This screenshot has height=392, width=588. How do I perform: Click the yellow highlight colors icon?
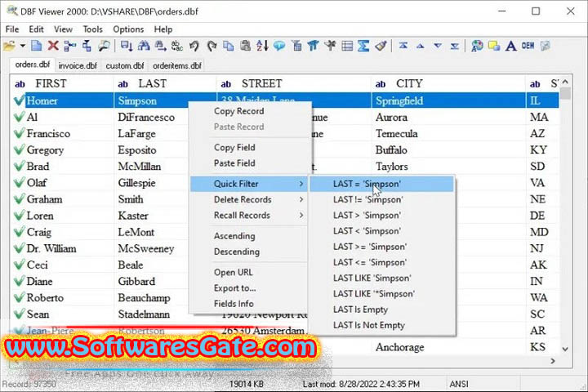click(494, 46)
